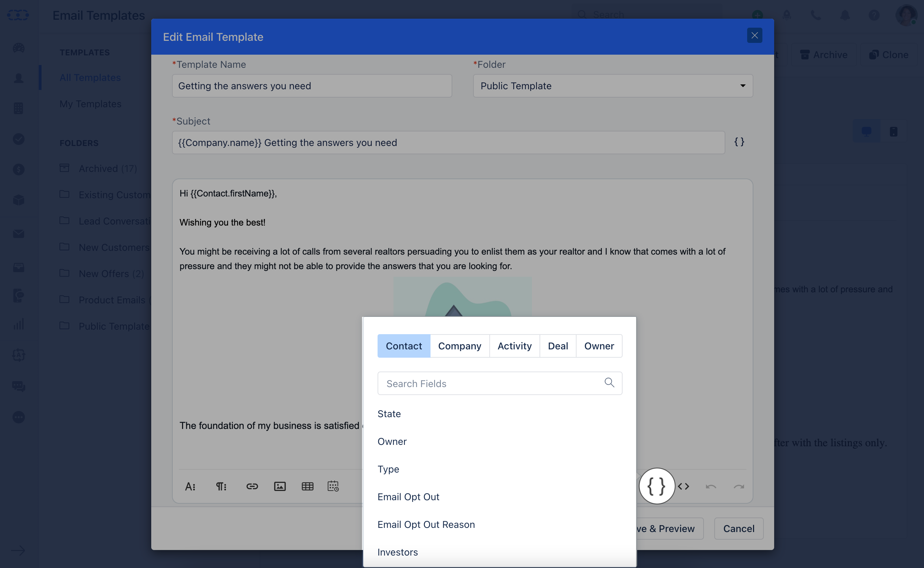Open the products cube icon in sidebar
The image size is (924, 568).
click(x=18, y=200)
